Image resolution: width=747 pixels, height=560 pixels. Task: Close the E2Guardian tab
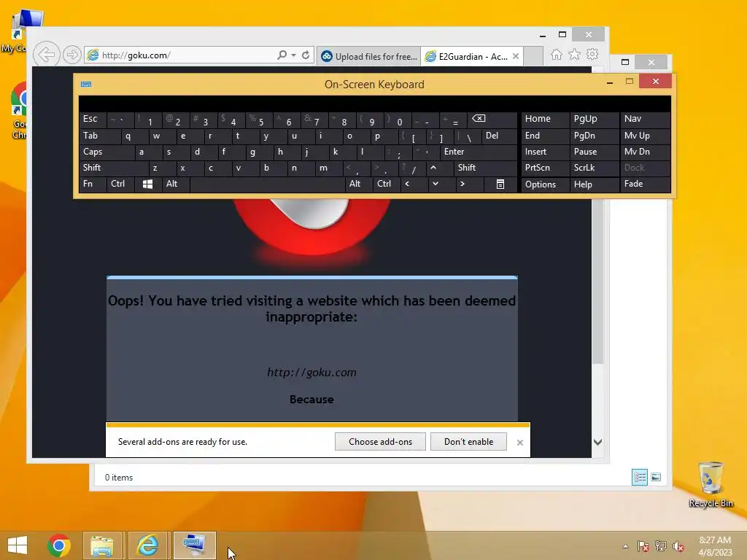coord(516,56)
